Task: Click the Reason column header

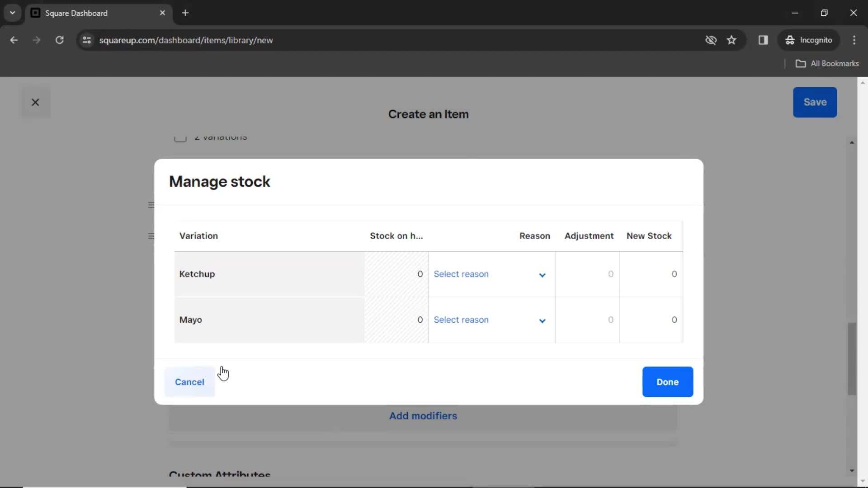Action: [534, 236]
